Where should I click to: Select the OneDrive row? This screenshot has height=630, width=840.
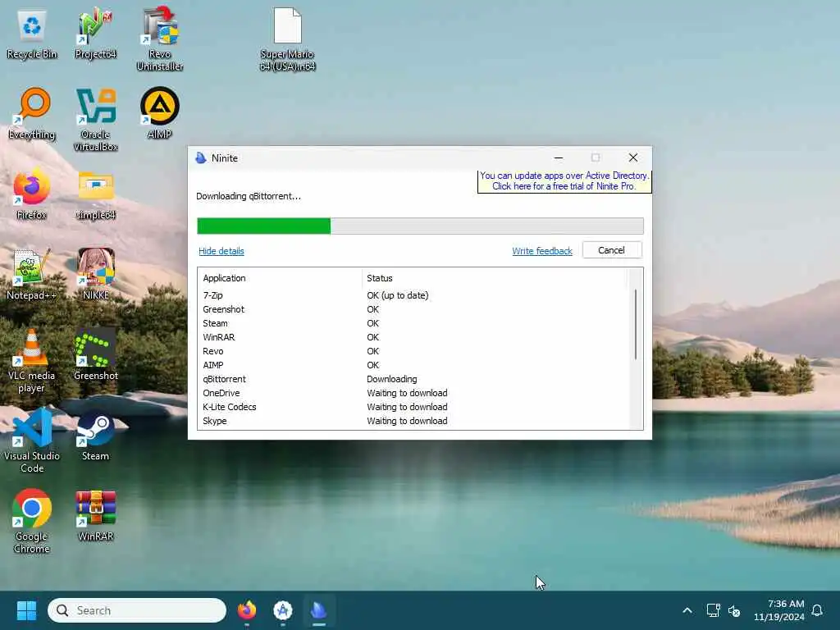pos(412,393)
